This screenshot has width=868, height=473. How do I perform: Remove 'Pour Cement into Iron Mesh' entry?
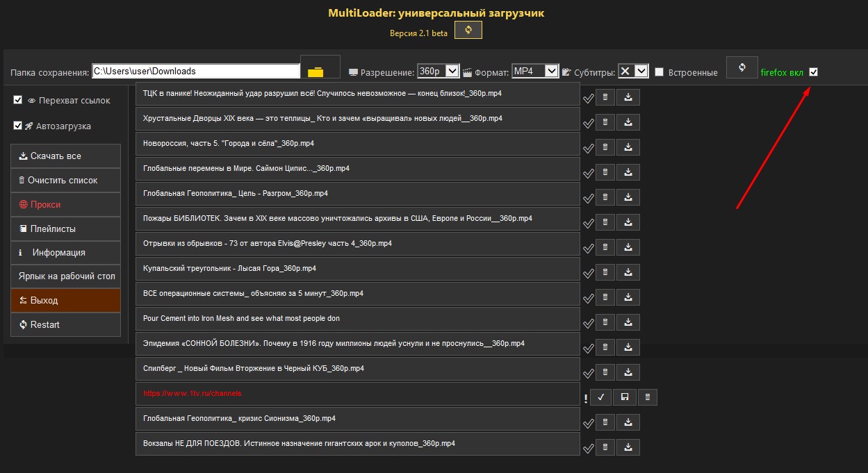[x=605, y=322]
